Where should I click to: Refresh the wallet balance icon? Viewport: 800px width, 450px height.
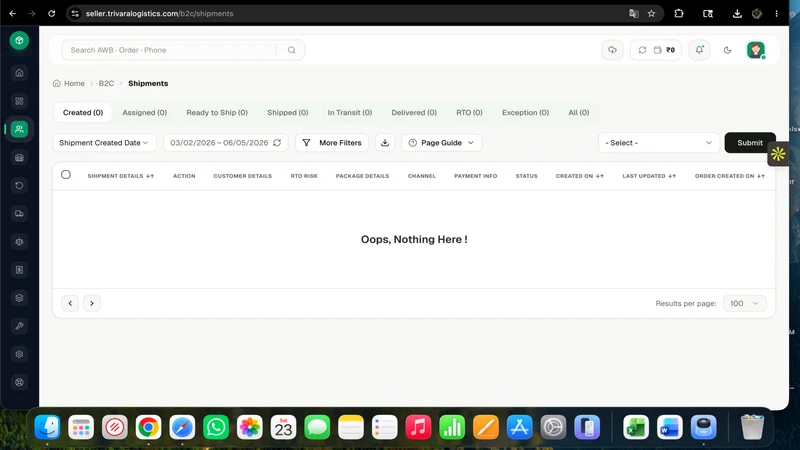[642, 50]
